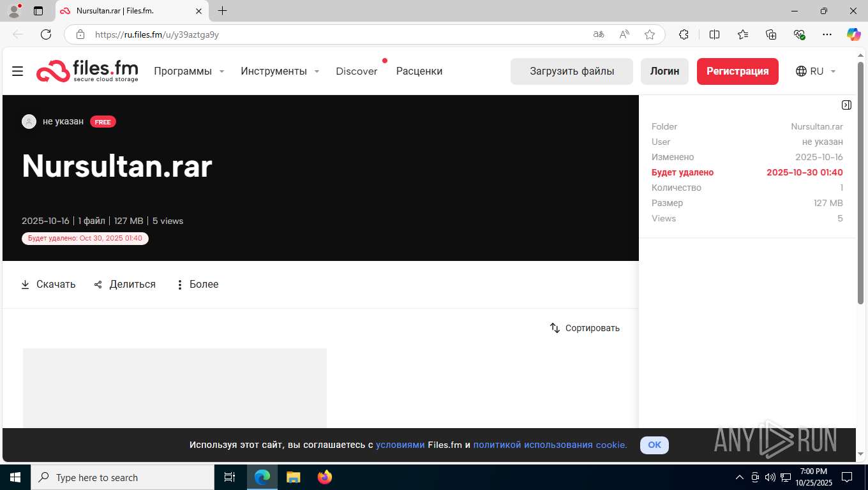
Task: Click the taskbar search box
Action: click(123, 477)
